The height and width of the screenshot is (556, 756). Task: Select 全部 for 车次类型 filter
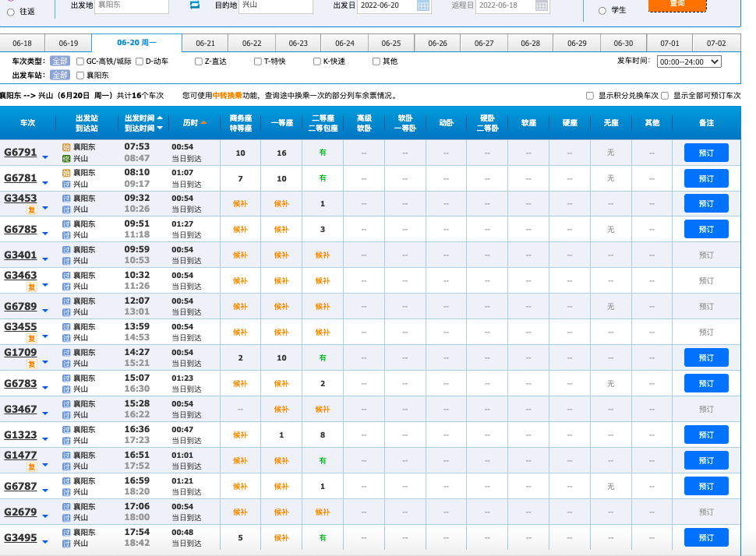[60, 62]
